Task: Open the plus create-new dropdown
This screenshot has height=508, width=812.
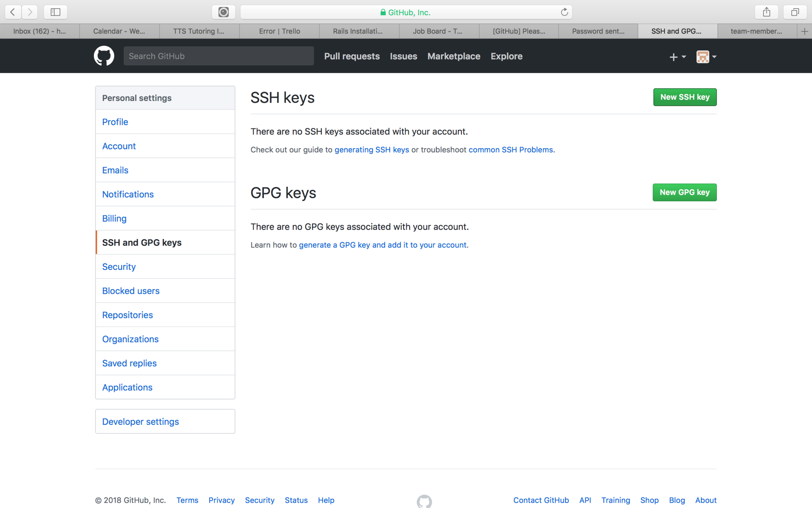Action: click(x=677, y=57)
